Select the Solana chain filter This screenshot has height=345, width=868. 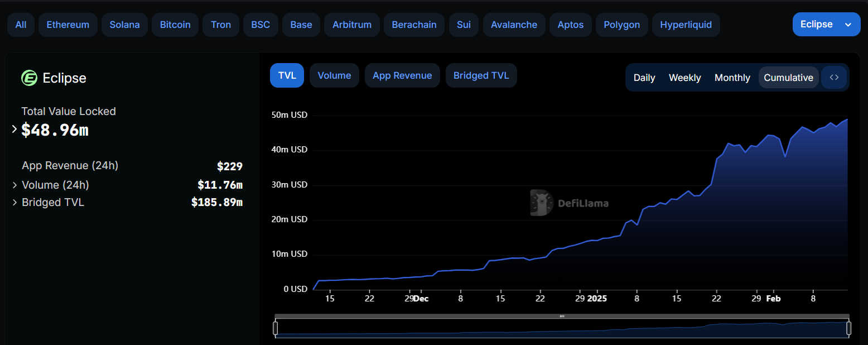(124, 24)
